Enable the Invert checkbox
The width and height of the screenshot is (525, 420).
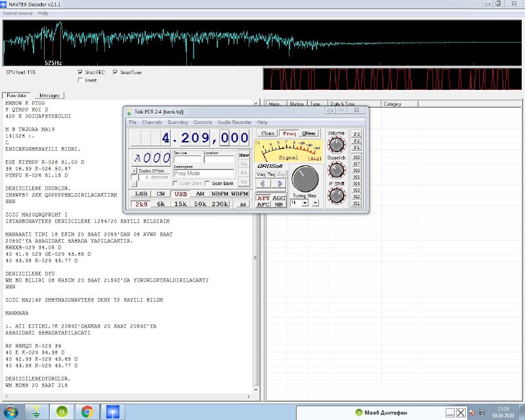click(81, 80)
